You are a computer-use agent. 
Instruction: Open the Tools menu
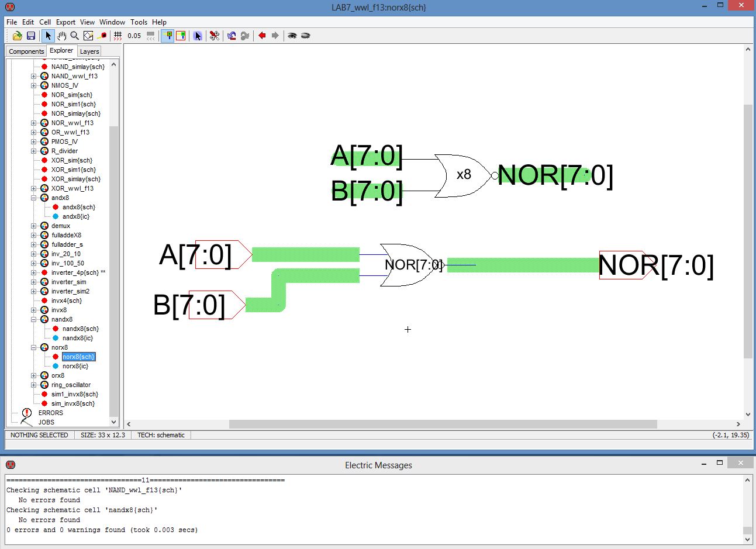pos(139,22)
